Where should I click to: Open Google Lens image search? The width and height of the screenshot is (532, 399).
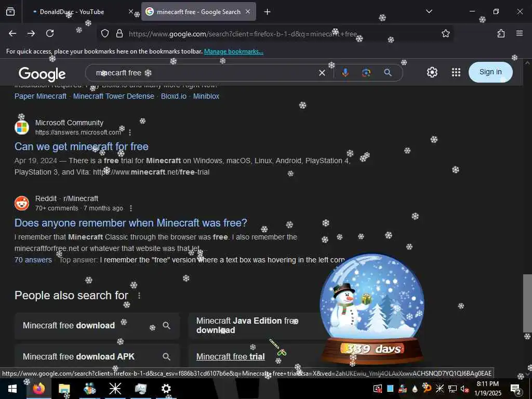pos(366,73)
